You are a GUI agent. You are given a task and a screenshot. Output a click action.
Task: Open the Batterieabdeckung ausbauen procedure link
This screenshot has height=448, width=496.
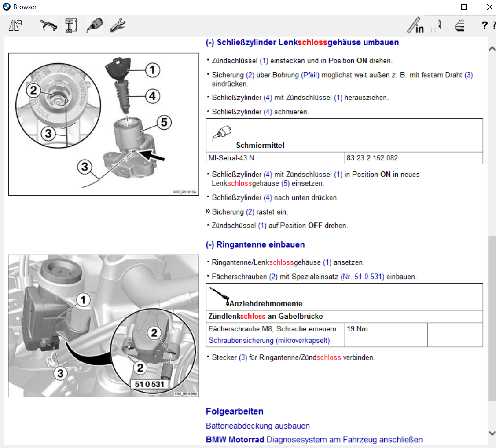click(257, 426)
